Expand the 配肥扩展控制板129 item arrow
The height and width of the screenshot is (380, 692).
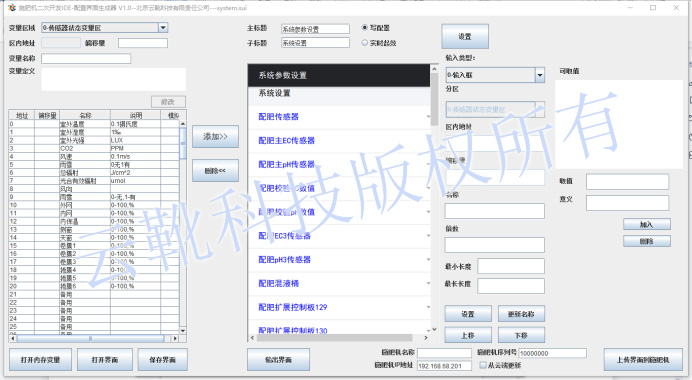pos(428,307)
